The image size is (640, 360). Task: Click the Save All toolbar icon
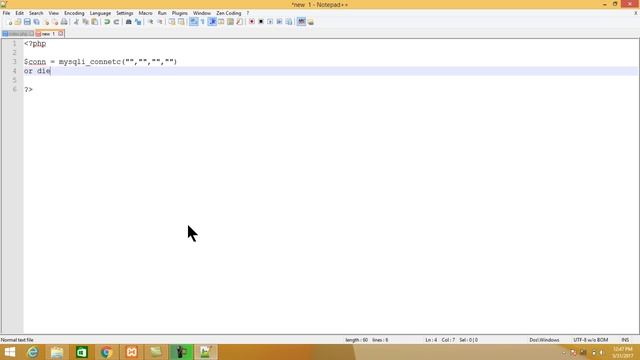[36, 22]
